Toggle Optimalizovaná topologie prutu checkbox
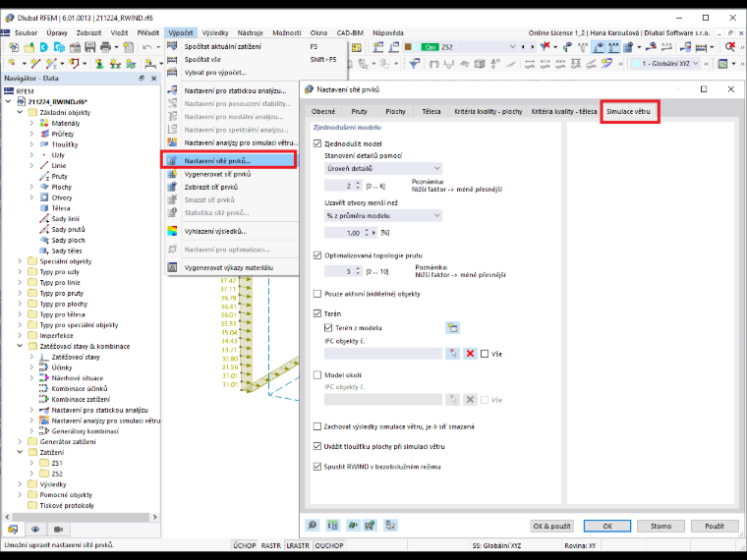This screenshot has width=747, height=560. point(317,255)
